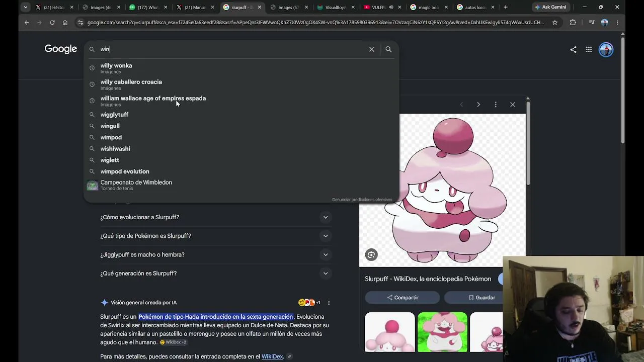This screenshot has height=362, width=644.
Task: Clear the search box with the X icon
Action: [x=372, y=49]
